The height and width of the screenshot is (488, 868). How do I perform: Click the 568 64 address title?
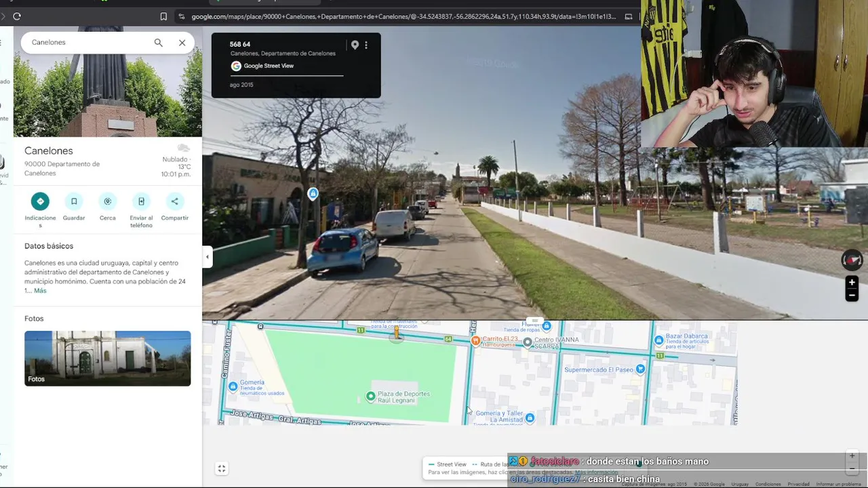coord(240,44)
